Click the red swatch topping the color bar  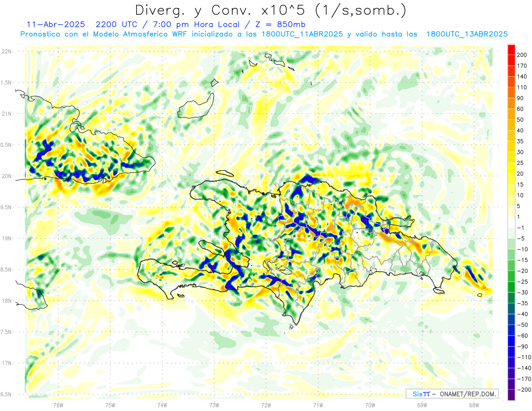(511, 50)
